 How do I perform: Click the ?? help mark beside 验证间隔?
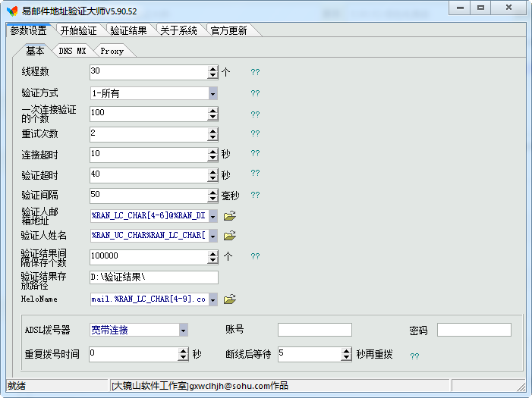click(255, 196)
